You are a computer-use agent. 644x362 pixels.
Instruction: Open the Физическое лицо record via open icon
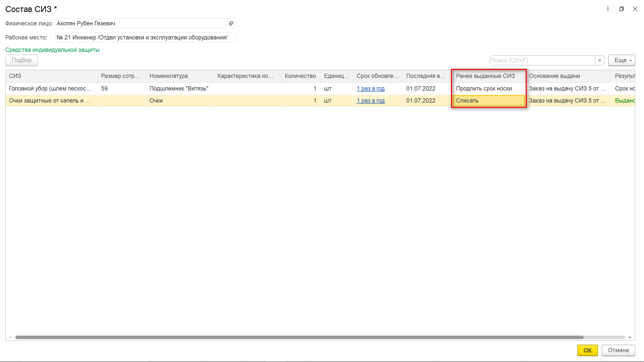(231, 23)
